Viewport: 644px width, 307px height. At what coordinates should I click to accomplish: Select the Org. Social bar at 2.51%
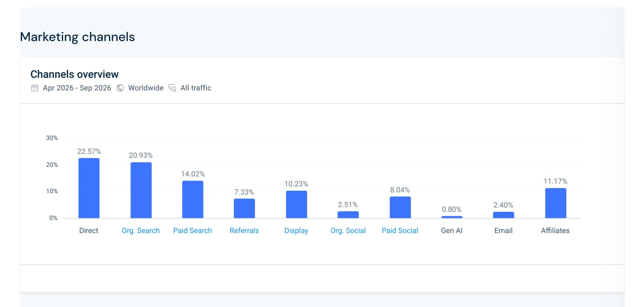pyautogui.click(x=348, y=215)
